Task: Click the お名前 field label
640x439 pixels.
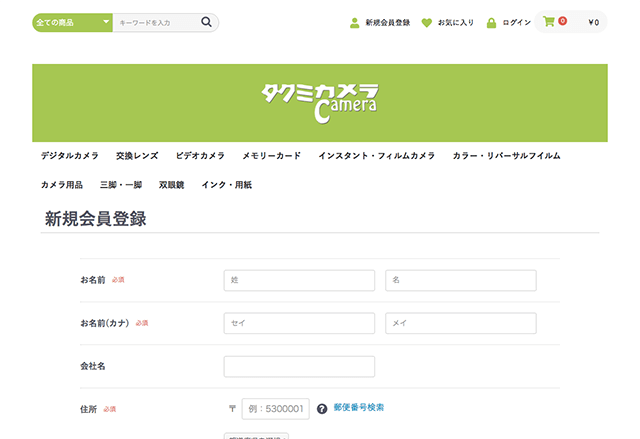Action: click(x=93, y=280)
